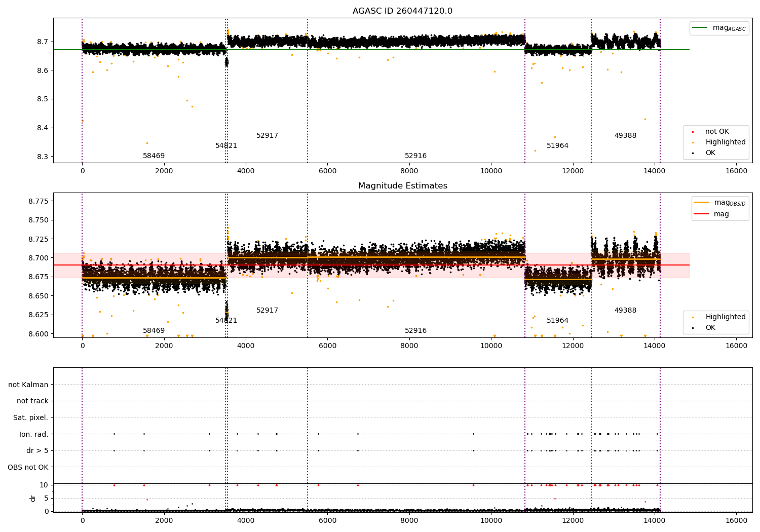Click the red line sample beside 'mag' legend entry

(x=702, y=214)
